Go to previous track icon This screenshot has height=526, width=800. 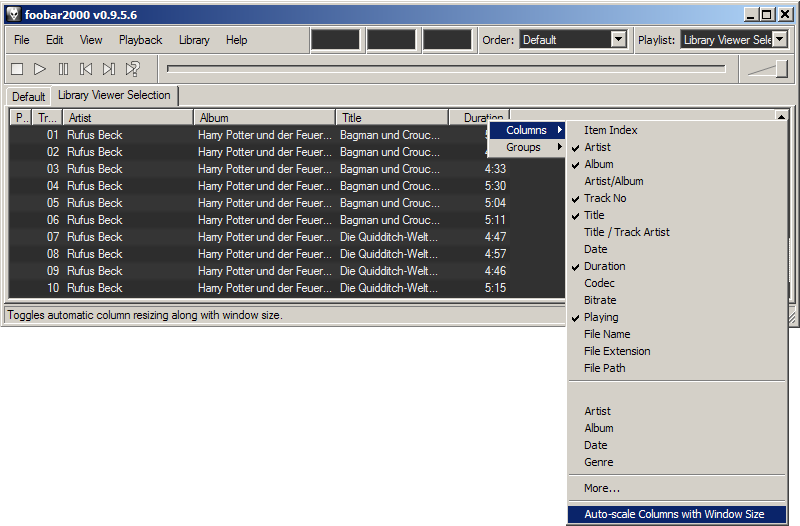[x=86, y=69]
